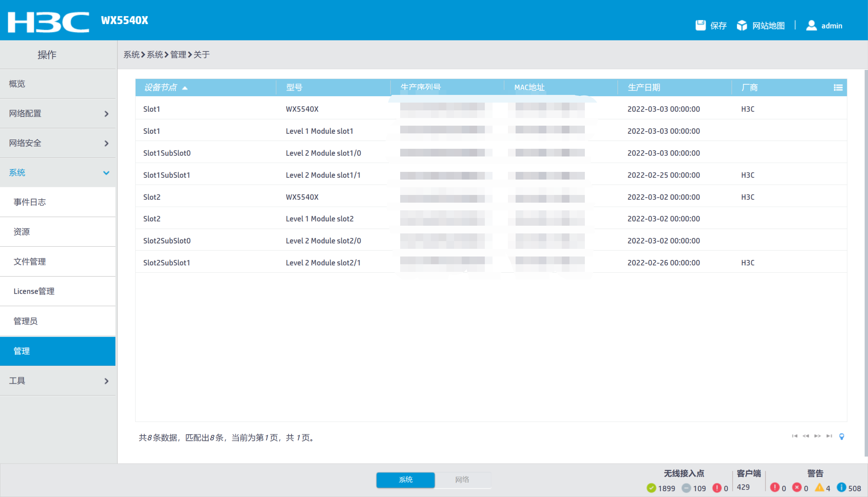Go to last page pagination button
The image size is (868, 497).
[829, 436]
